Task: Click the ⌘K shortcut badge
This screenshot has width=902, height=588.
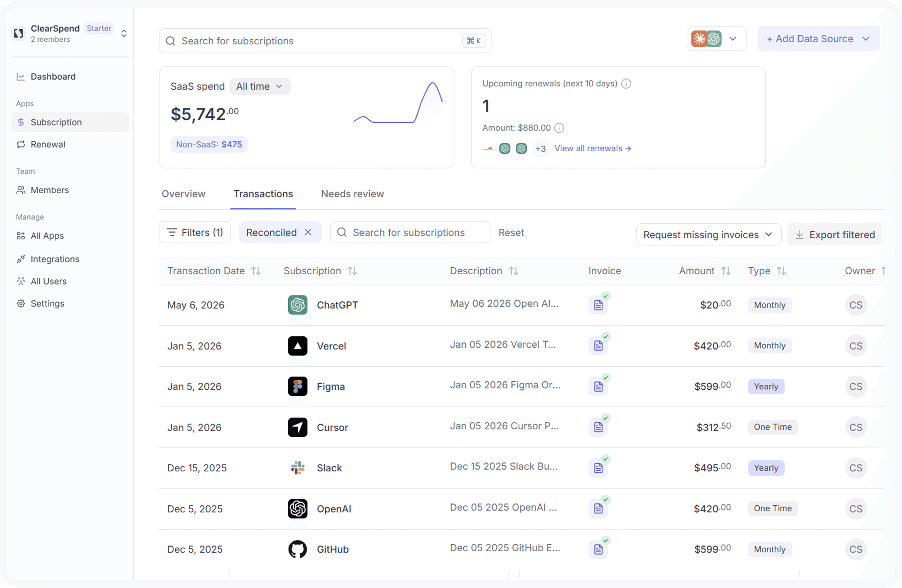Action: [474, 40]
